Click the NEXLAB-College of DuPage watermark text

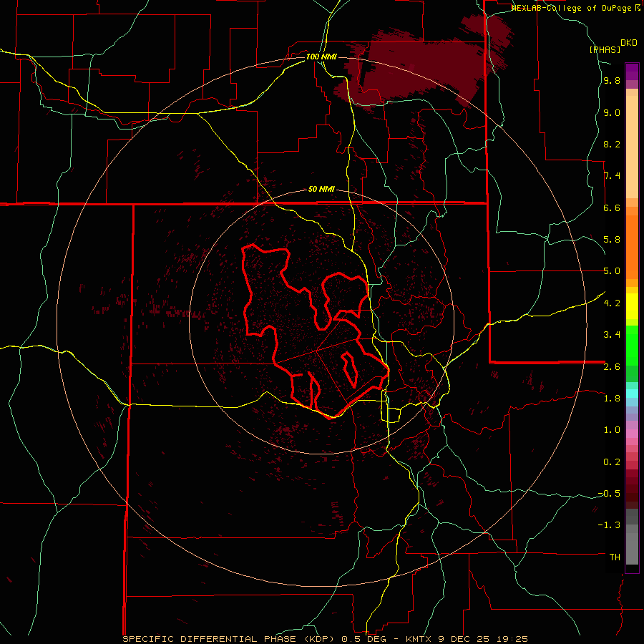pyautogui.click(x=572, y=8)
